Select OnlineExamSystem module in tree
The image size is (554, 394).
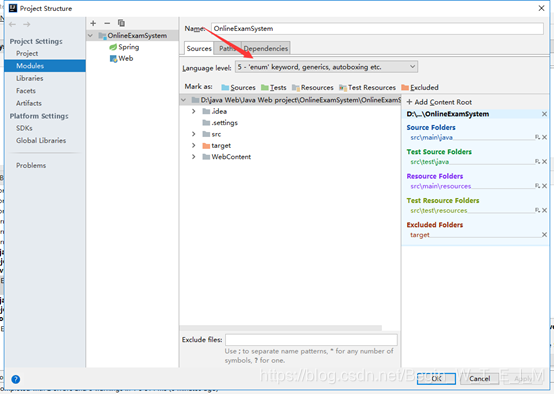pos(133,36)
